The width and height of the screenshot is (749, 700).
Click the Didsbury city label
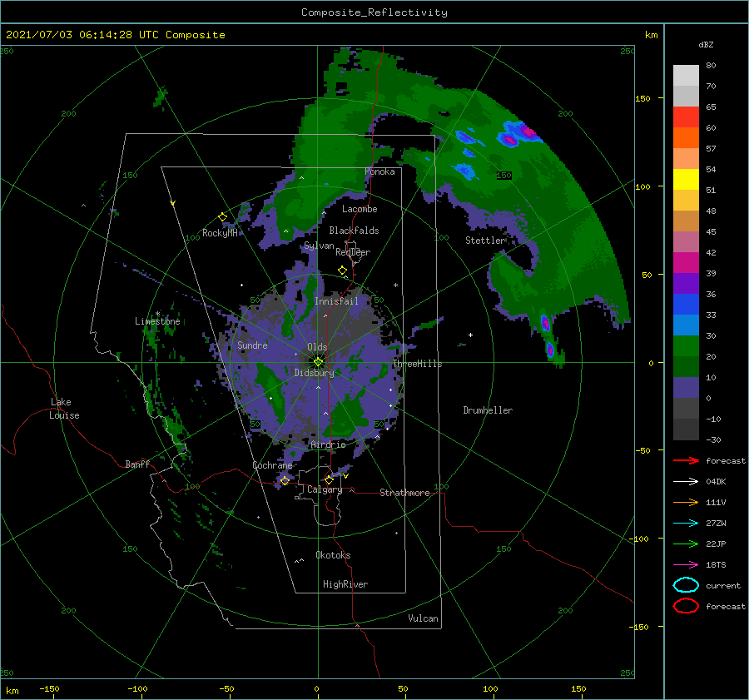tap(314, 373)
